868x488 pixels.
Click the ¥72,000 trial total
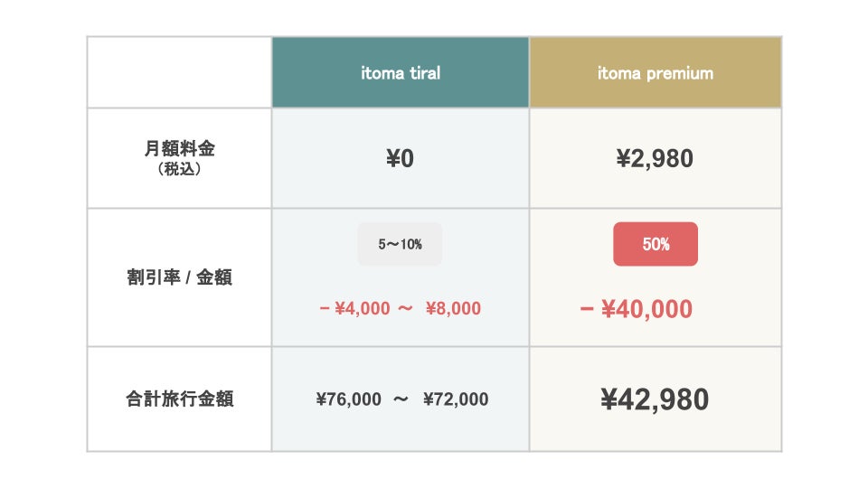point(456,399)
